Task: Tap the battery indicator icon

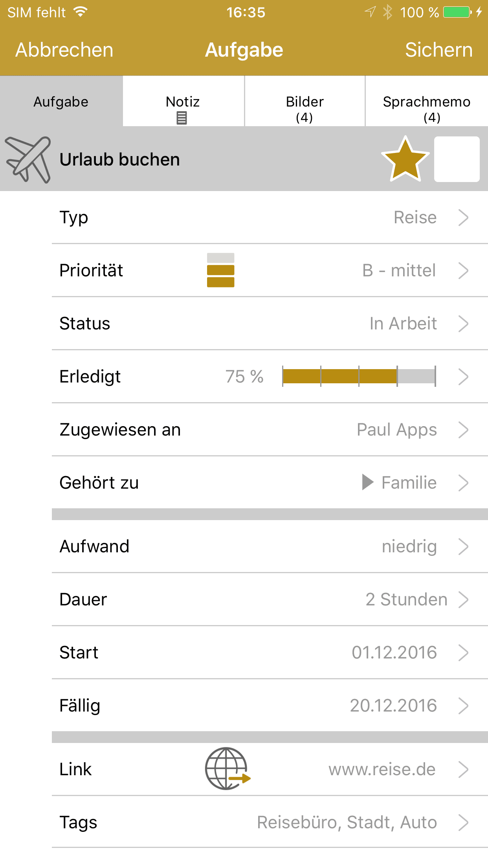Action: [457, 12]
